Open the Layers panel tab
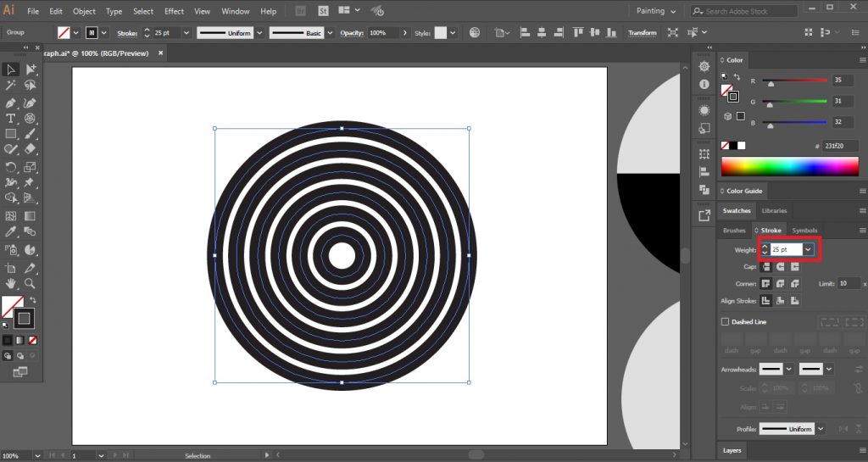The width and height of the screenshot is (868, 462). pyautogui.click(x=732, y=450)
